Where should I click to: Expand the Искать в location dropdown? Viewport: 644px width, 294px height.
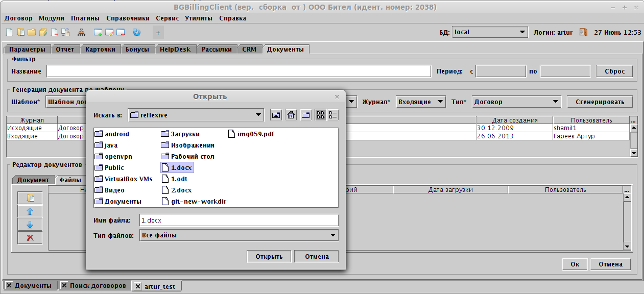258,114
